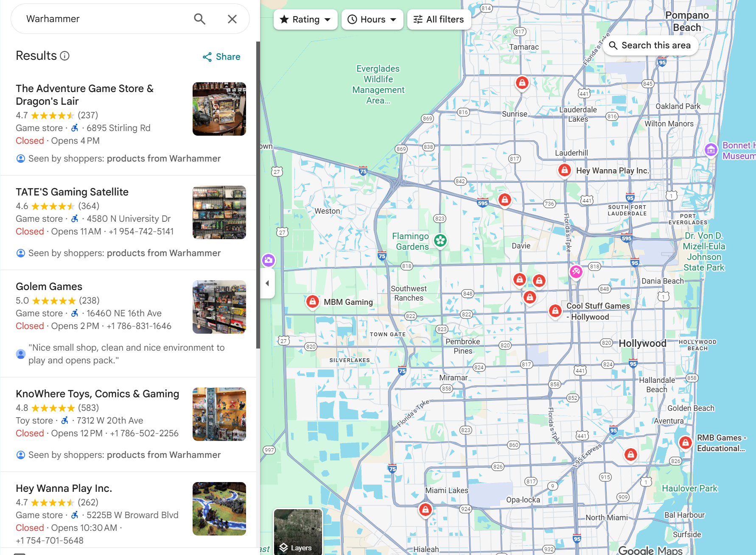Click the Hollywood city label on map
The width and height of the screenshot is (756, 555).
[x=642, y=343]
